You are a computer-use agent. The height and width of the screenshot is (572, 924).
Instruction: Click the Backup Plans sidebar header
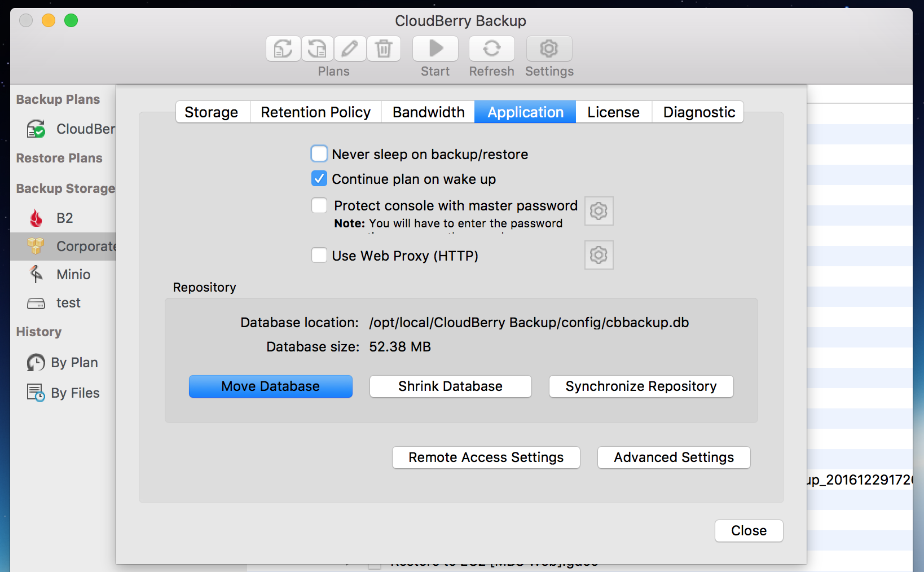pos(58,100)
